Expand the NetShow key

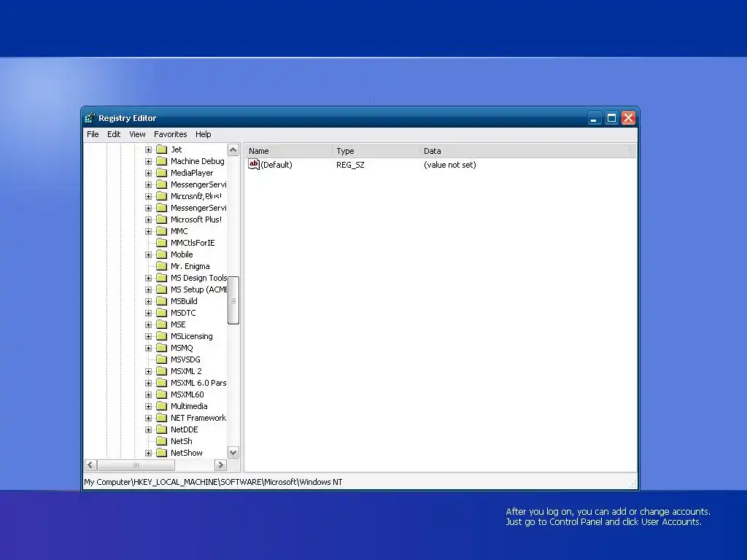pos(149,453)
